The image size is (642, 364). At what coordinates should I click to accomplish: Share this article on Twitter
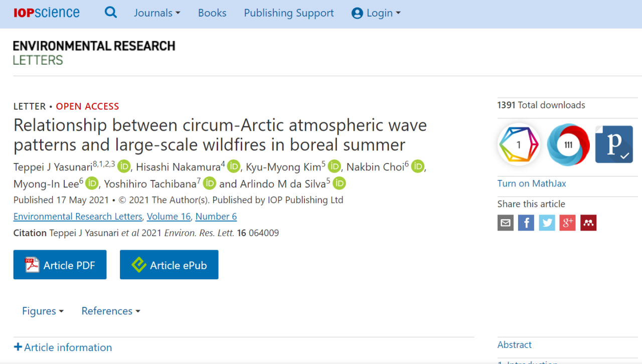(x=547, y=223)
